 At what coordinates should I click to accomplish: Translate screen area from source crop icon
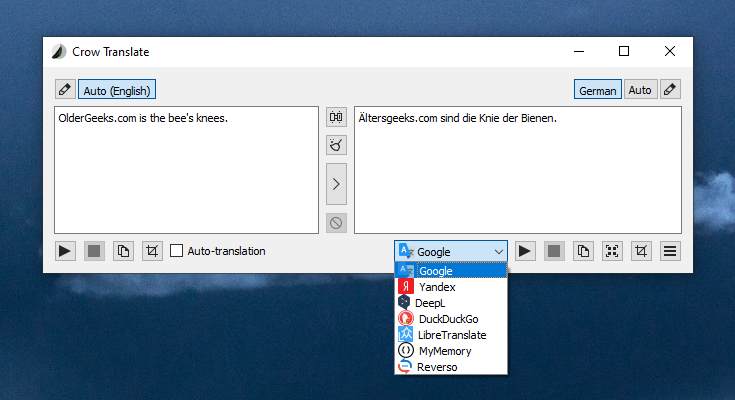tap(152, 251)
